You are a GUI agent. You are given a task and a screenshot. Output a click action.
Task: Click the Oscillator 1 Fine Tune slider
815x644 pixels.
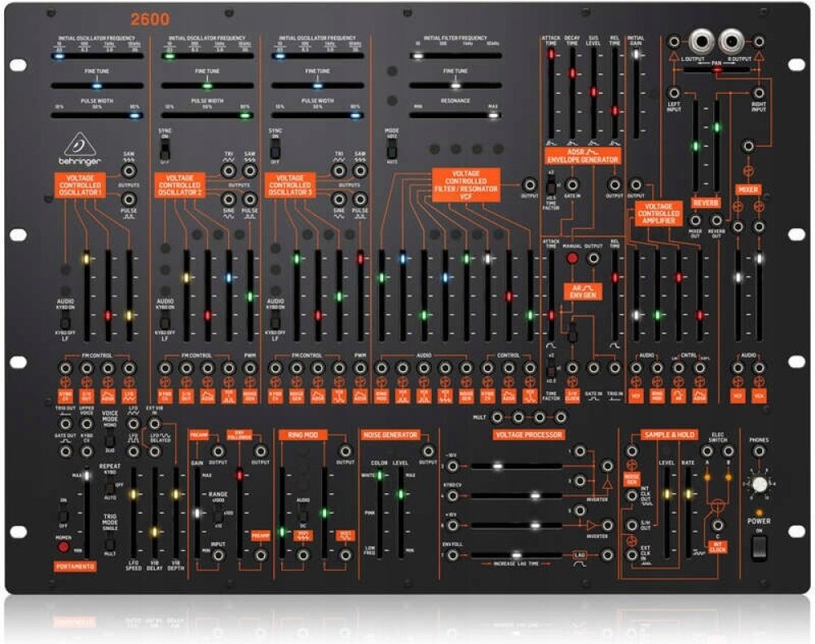(x=96, y=85)
